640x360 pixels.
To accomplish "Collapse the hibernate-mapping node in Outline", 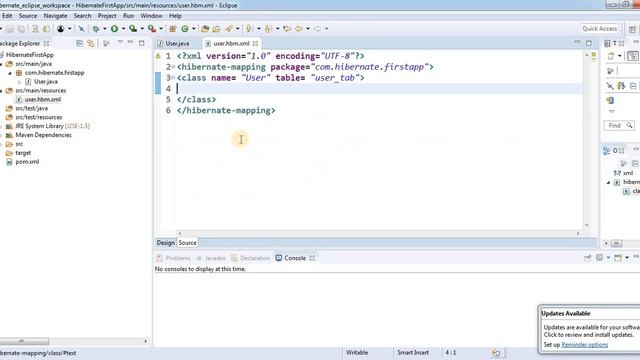I will point(609,182).
